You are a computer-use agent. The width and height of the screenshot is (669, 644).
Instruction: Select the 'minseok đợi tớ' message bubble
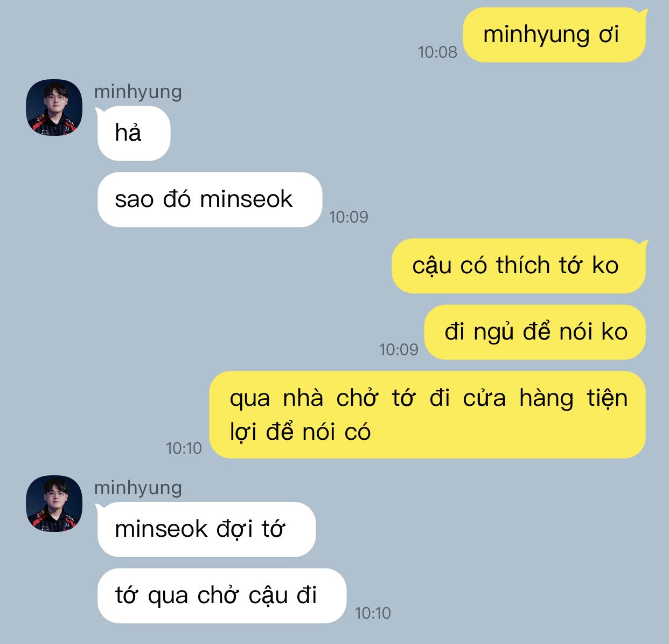tap(206, 529)
